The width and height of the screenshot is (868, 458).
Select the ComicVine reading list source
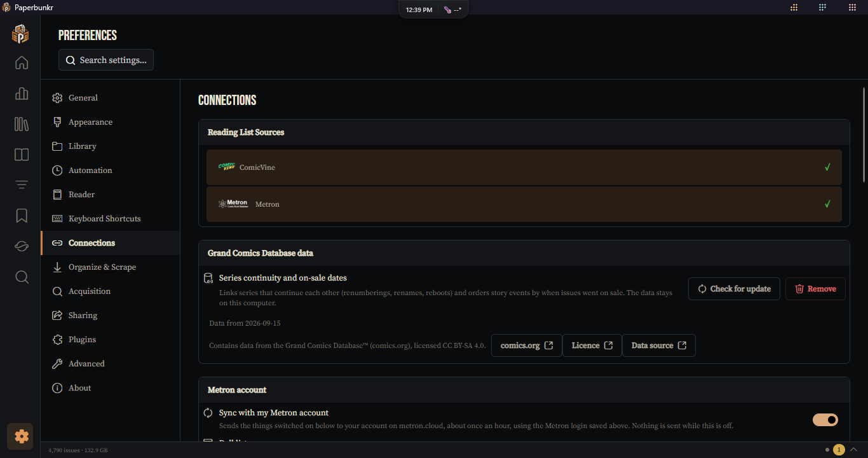(524, 167)
